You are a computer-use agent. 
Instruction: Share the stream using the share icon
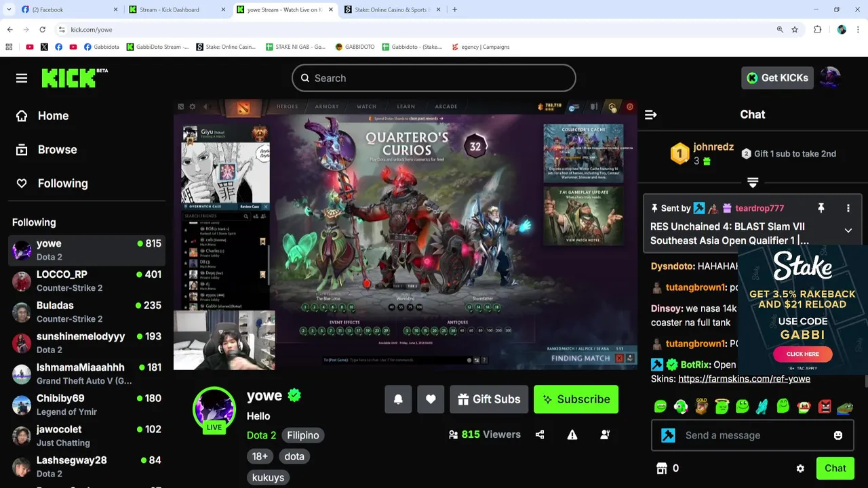(540, 434)
